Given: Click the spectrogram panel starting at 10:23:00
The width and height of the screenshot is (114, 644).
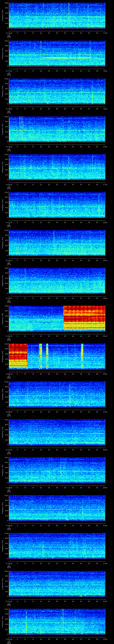Looking at the screenshot, I should coord(57,280).
